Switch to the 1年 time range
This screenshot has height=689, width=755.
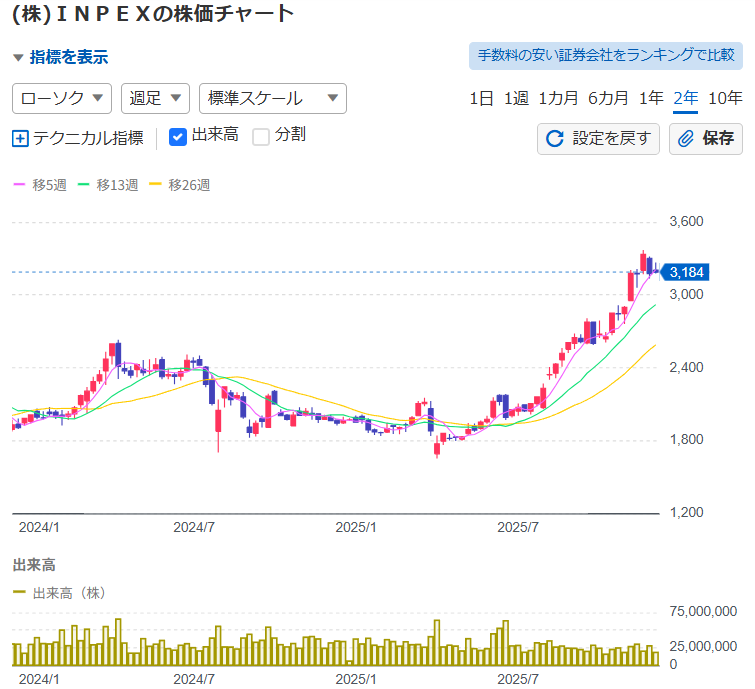[x=651, y=98]
